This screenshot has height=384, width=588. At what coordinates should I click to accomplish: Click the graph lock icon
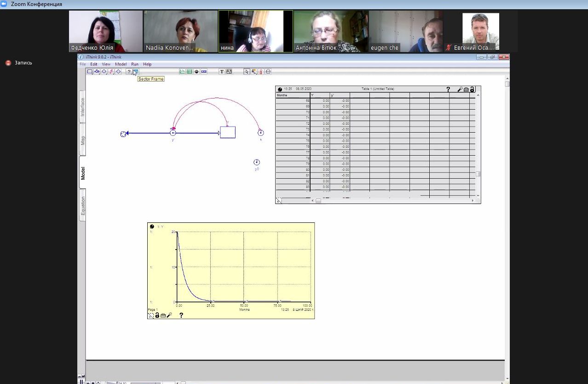tap(157, 315)
